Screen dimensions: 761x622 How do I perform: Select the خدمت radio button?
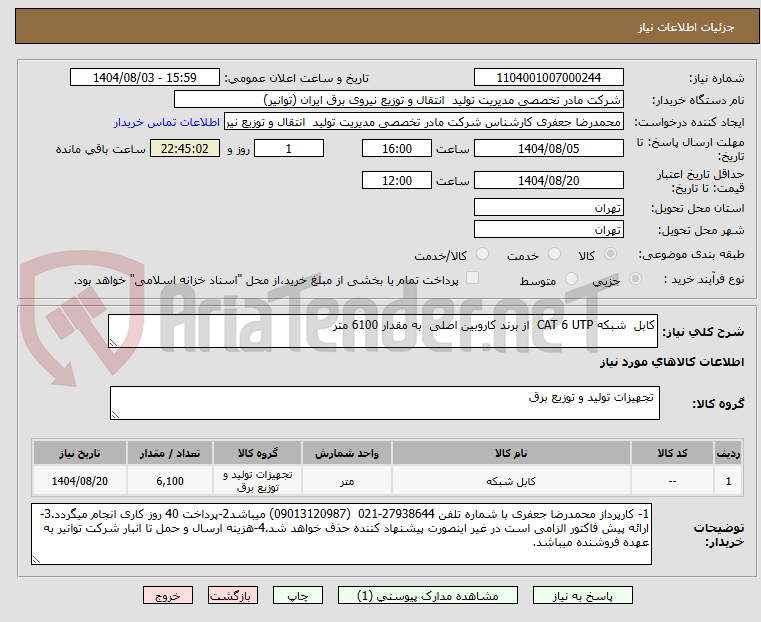point(554,254)
